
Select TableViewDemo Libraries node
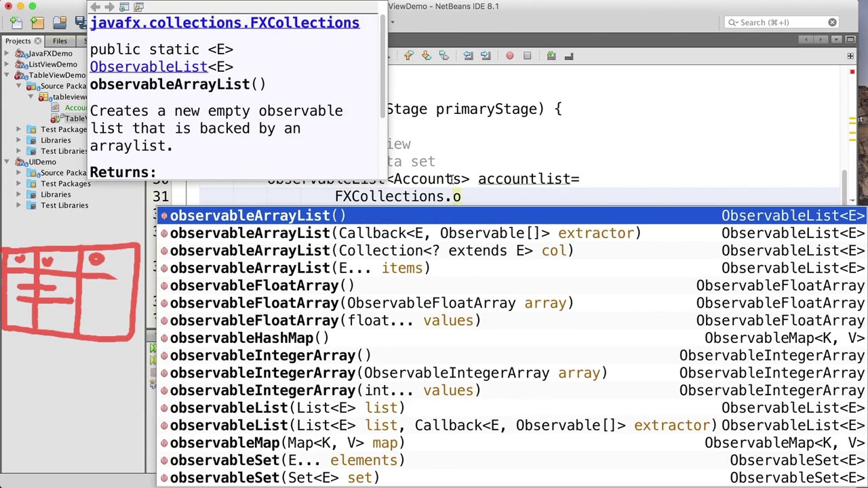tap(56, 140)
